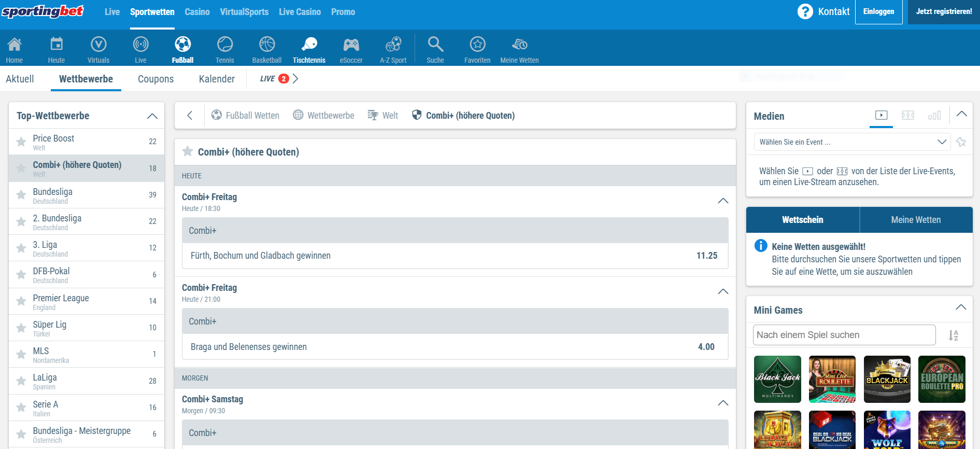Open Casino in the top menu
This screenshot has height=449, width=980.
click(x=197, y=12)
